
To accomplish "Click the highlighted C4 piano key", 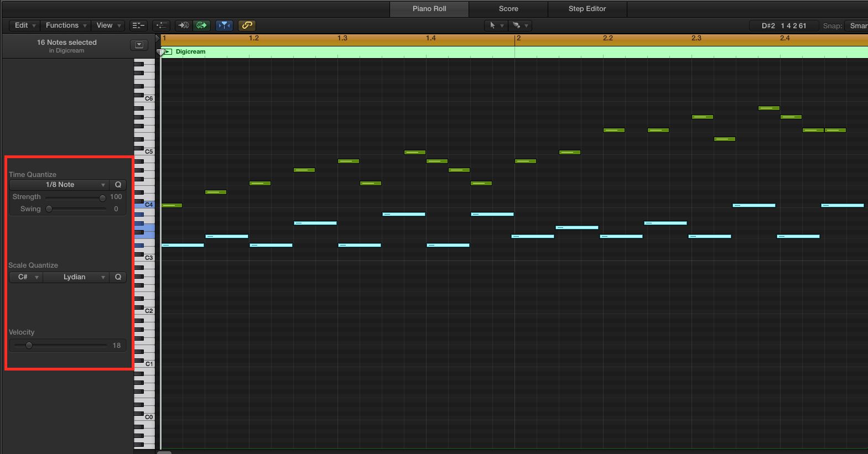I will (x=149, y=205).
